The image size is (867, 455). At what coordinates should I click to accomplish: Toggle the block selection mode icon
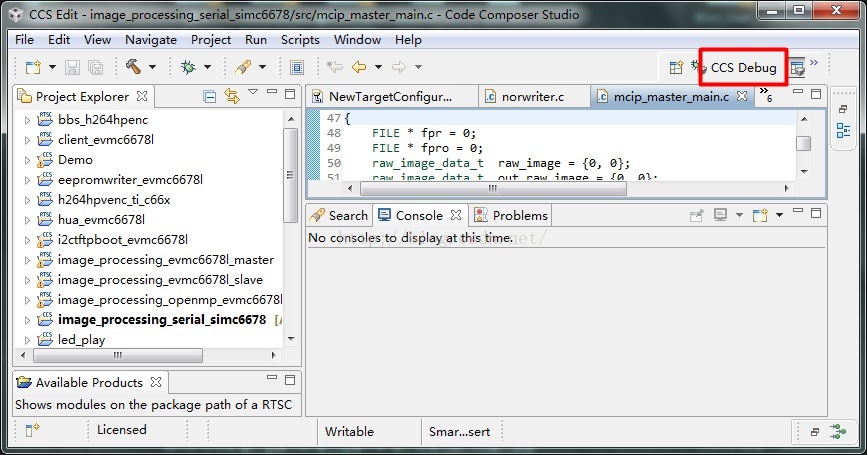297,67
